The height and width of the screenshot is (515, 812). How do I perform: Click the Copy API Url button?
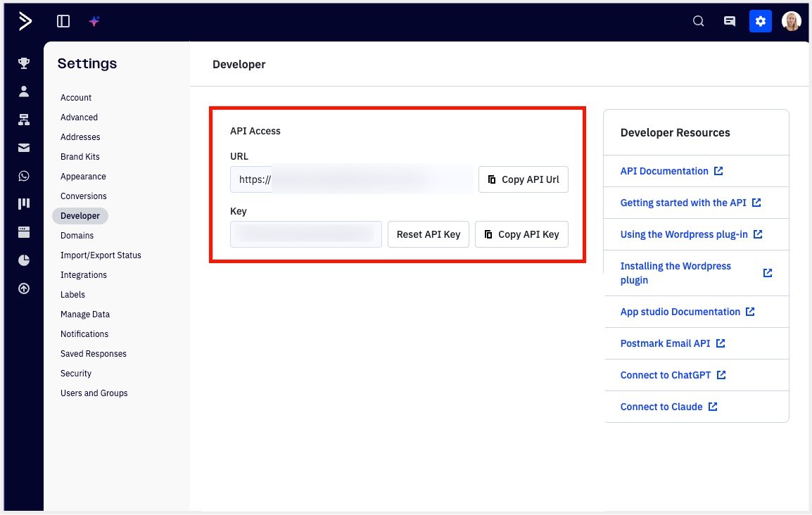pos(523,179)
